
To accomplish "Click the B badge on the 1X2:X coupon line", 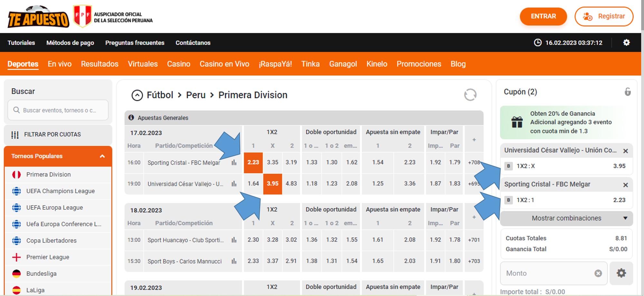I will point(508,166).
